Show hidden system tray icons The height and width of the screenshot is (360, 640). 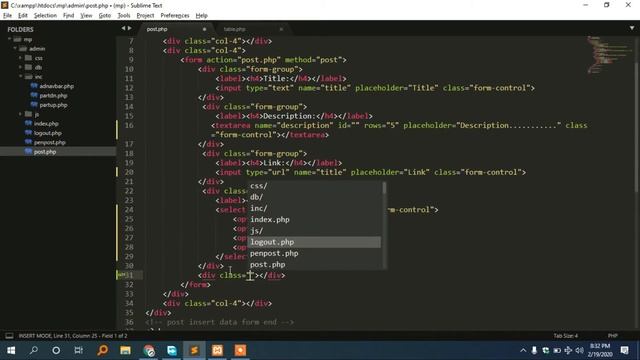pos(523,350)
